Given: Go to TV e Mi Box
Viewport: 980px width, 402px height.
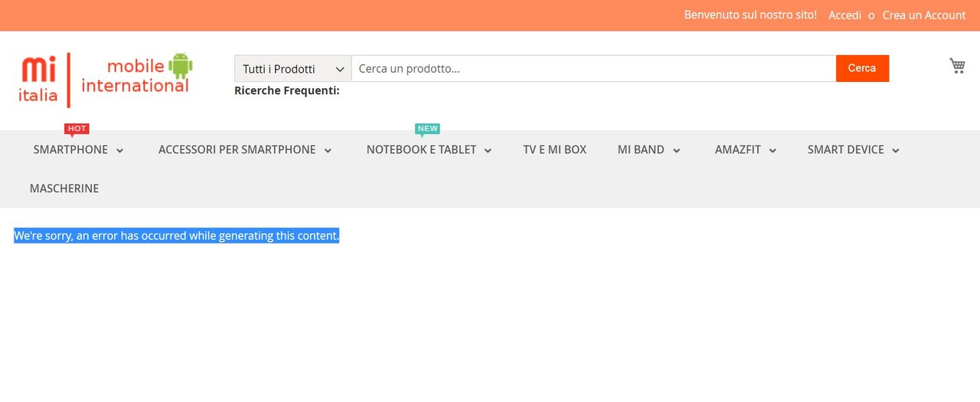Looking at the screenshot, I should (x=555, y=150).
